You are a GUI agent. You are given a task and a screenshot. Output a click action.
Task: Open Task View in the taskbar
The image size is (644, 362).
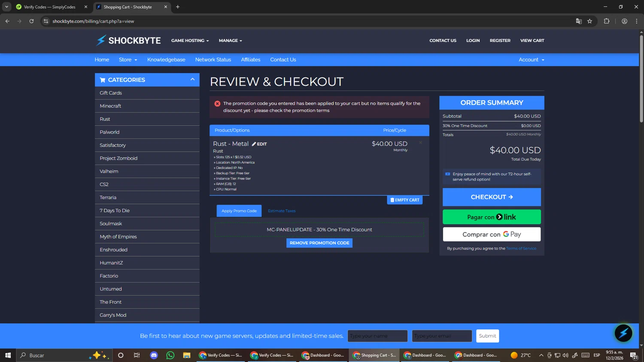pyautogui.click(x=137, y=355)
